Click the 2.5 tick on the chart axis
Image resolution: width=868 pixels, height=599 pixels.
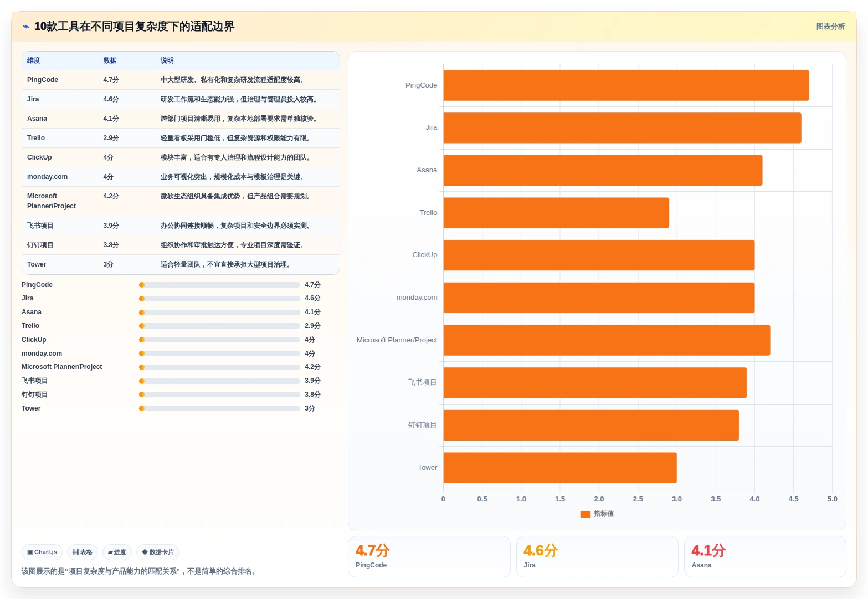coord(638,499)
